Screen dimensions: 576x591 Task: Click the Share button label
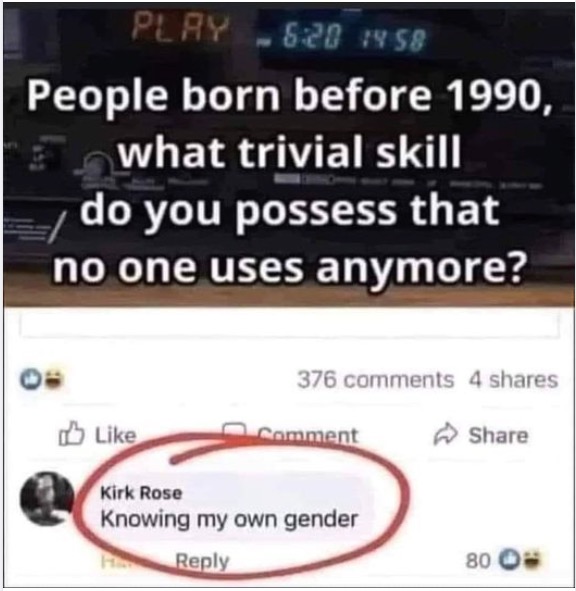click(498, 435)
